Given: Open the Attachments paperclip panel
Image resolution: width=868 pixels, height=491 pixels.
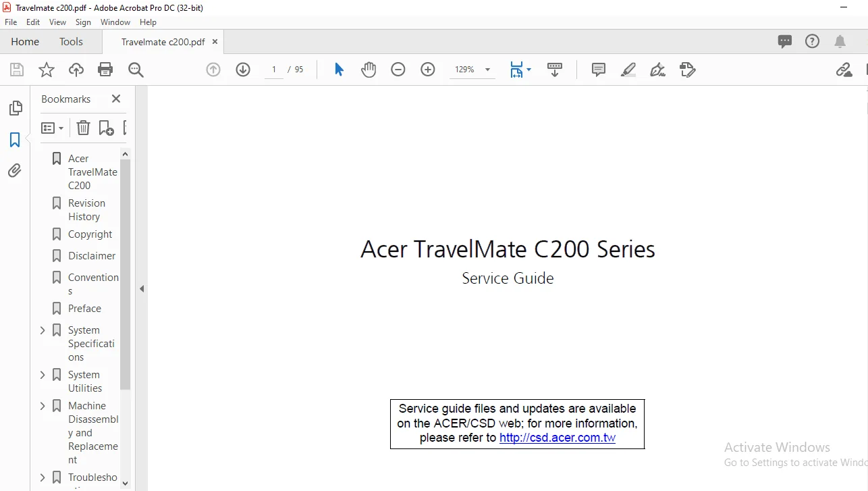Looking at the screenshot, I should point(15,171).
